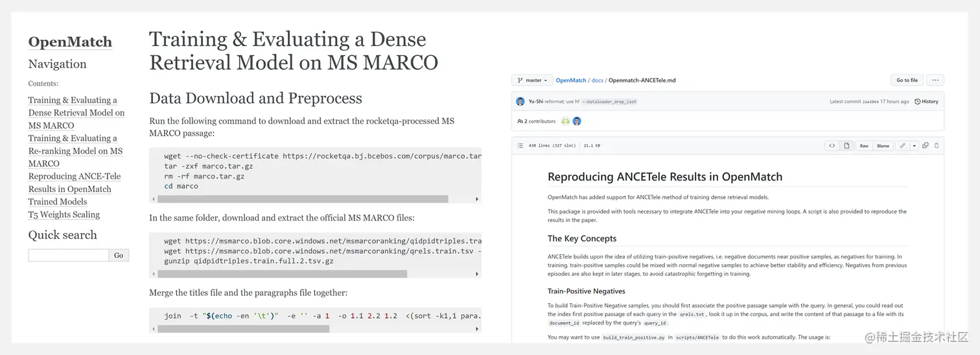Click Yu-Shi's commit author avatar

520,101
